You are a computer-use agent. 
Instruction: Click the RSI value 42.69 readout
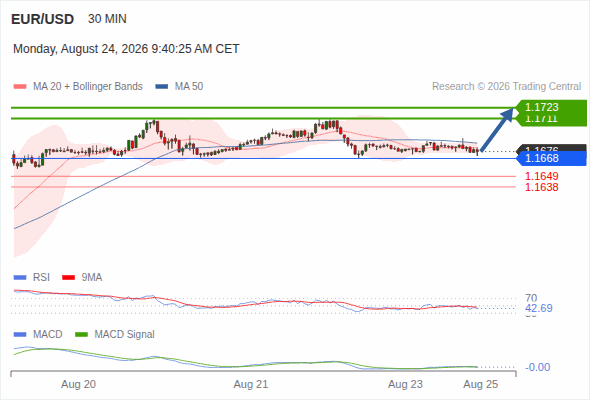tap(539, 308)
